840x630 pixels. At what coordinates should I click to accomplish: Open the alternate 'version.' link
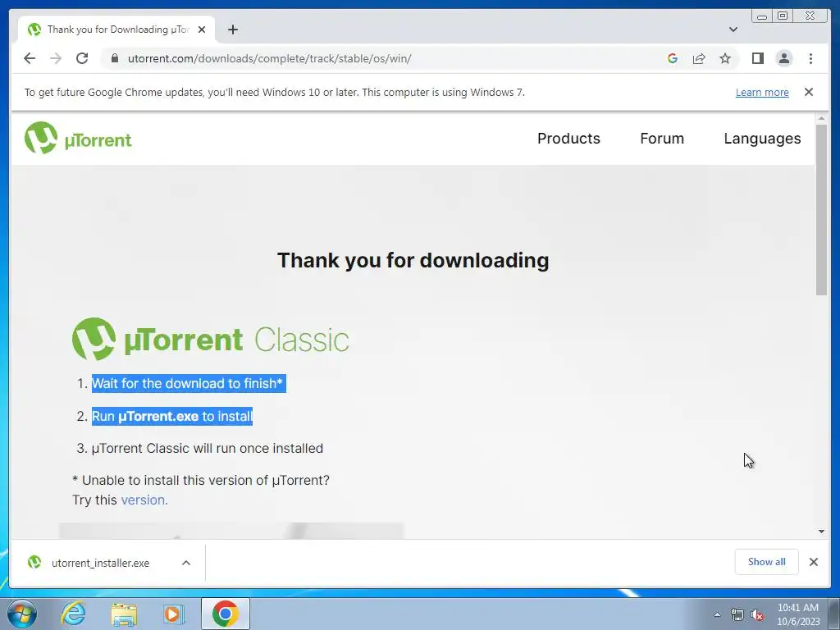[144, 500]
